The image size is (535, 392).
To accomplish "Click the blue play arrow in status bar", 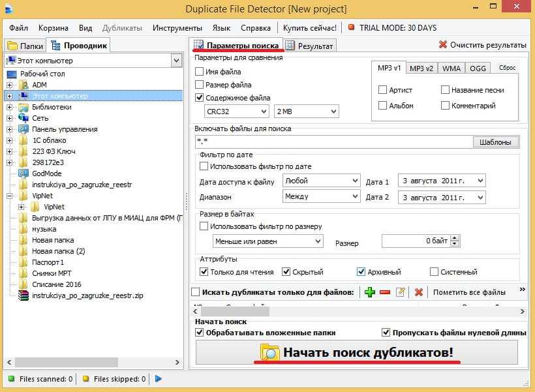I will click(159, 378).
